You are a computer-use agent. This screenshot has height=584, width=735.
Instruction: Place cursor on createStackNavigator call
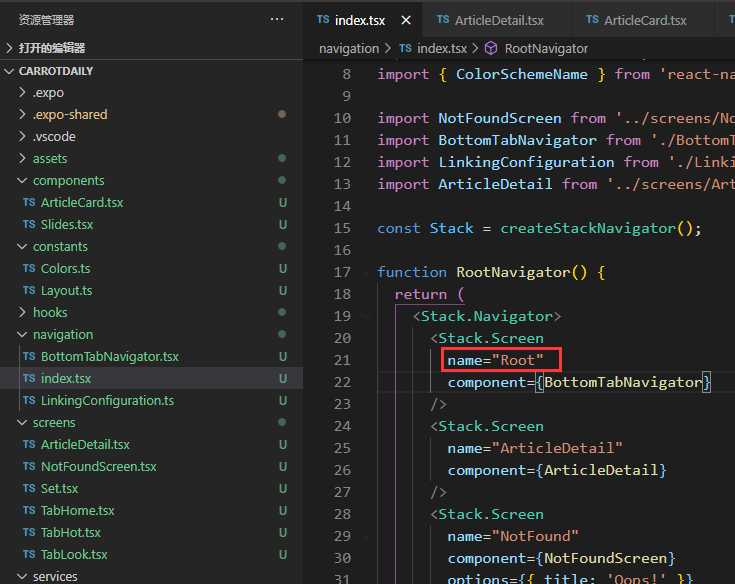click(x=588, y=228)
